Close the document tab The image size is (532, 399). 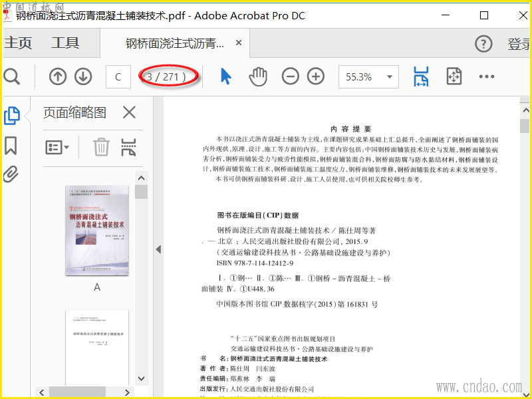tap(239, 43)
